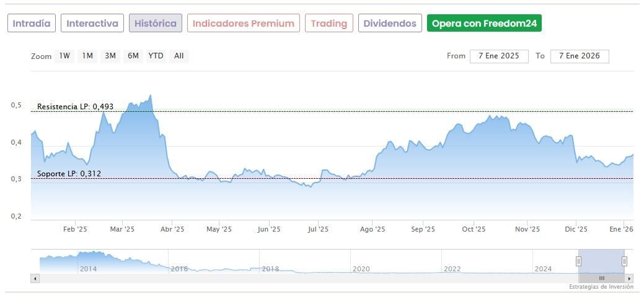Set zoom to 1W
644x298 pixels.
coord(64,56)
